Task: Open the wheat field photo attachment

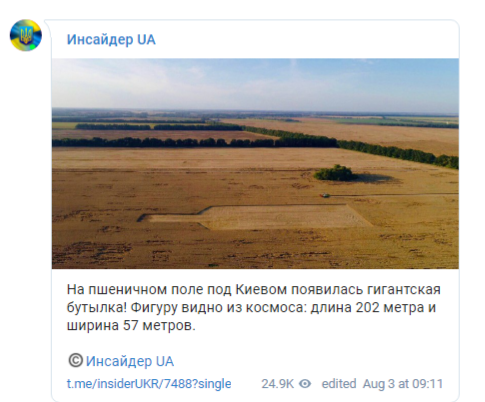Action: pyautogui.click(x=255, y=164)
